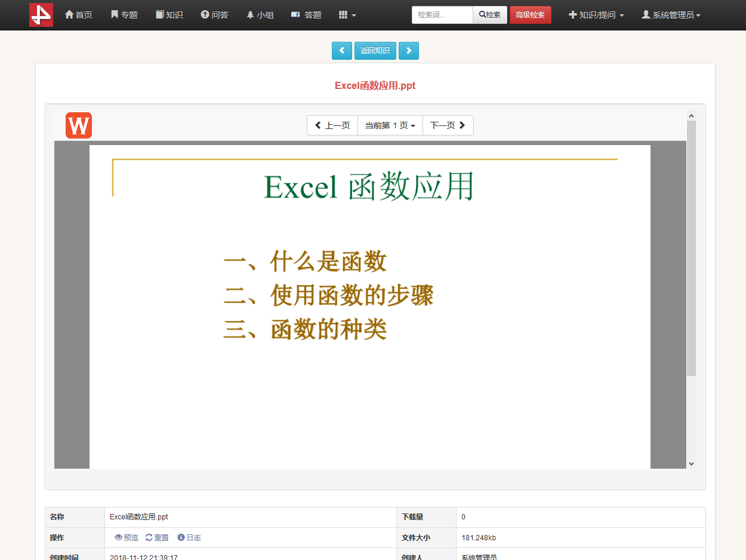Open the 专题 menu item
The image size is (746, 560).
click(124, 15)
